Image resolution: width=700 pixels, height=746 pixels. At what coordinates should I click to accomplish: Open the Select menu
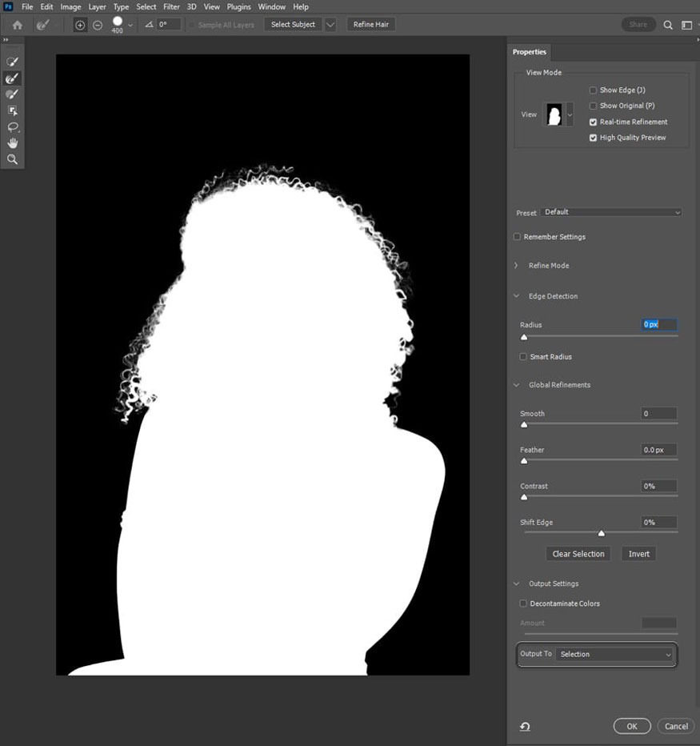point(146,6)
